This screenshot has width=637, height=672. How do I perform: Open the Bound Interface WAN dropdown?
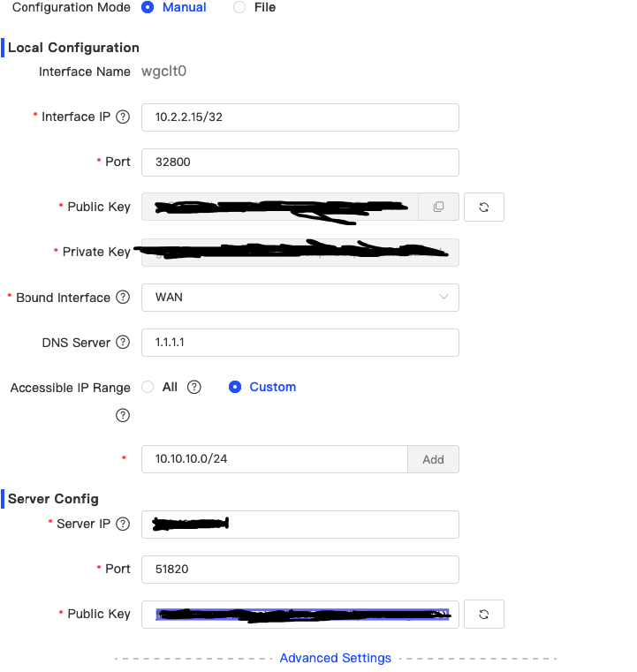click(x=300, y=298)
